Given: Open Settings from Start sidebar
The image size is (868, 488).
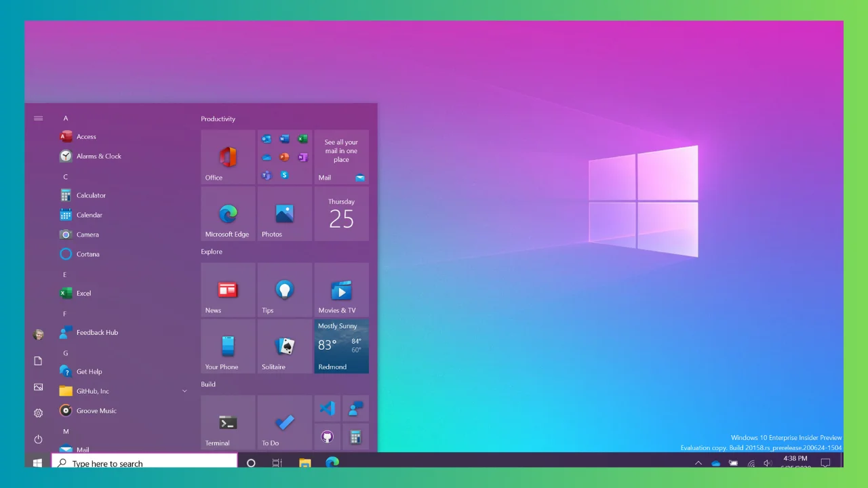Looking at the screenshot, I should pos(38,413).
